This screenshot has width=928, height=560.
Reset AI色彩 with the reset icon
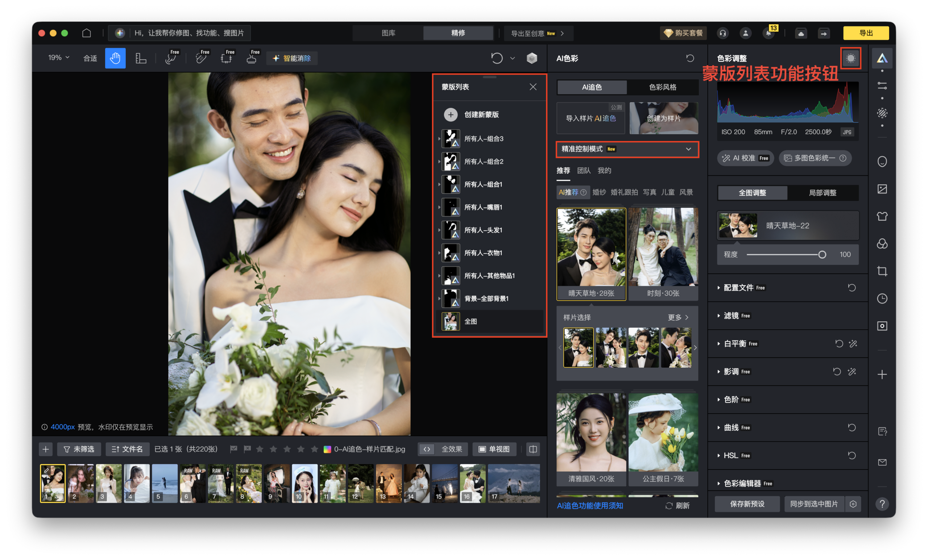(689, 58)
